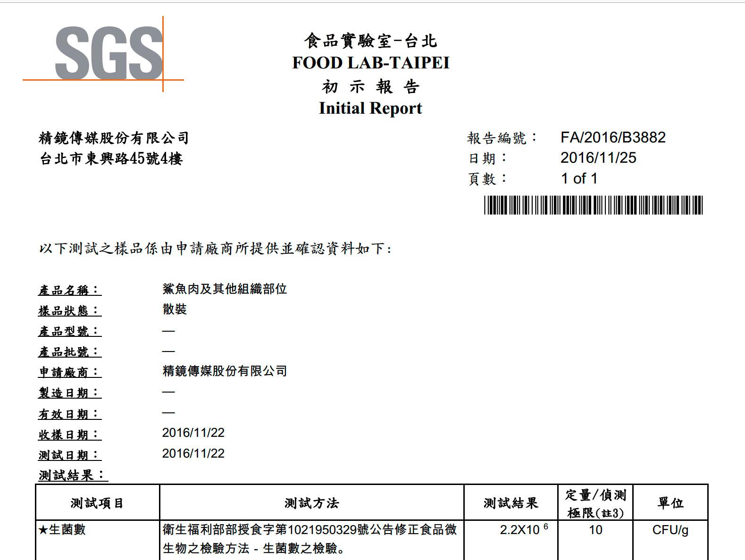Select the 2016/11/22 date beside 測試日期
Image resolution: width=745 pixels, height=560 pixels.
(193, 453)
